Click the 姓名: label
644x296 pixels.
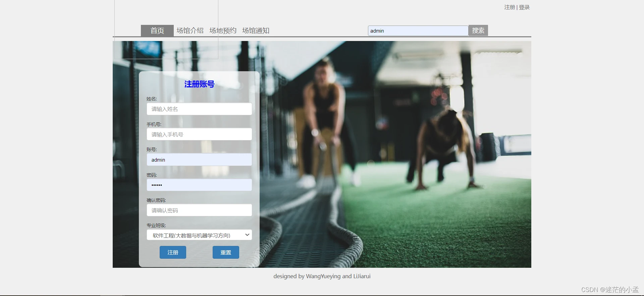coord(152,99)
